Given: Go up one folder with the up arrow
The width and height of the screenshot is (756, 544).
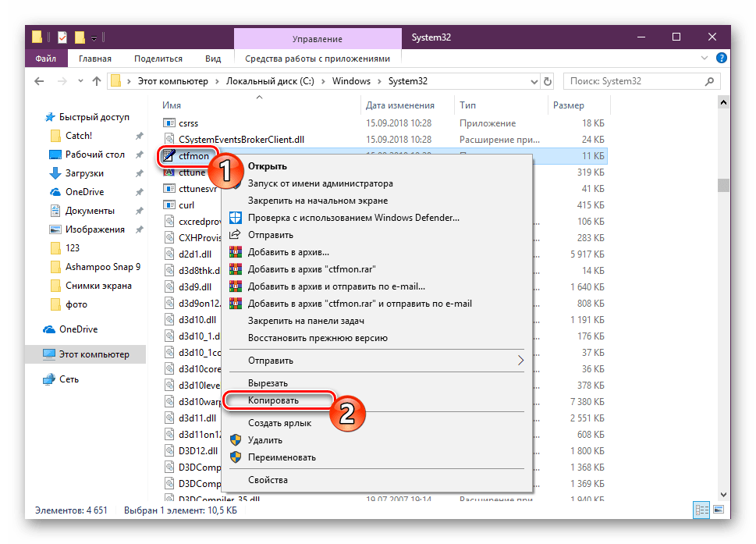Looking at the screenshot, I should point(97,81).
